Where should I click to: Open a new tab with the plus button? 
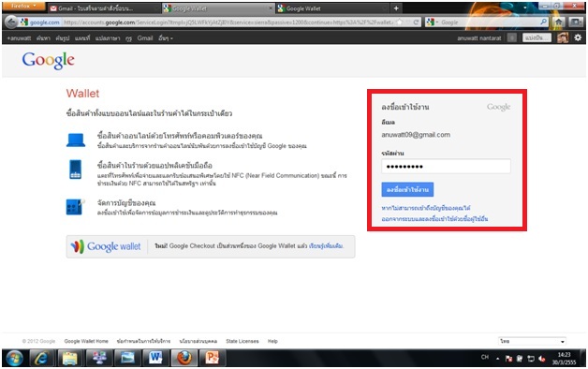[x=396, y=8]
